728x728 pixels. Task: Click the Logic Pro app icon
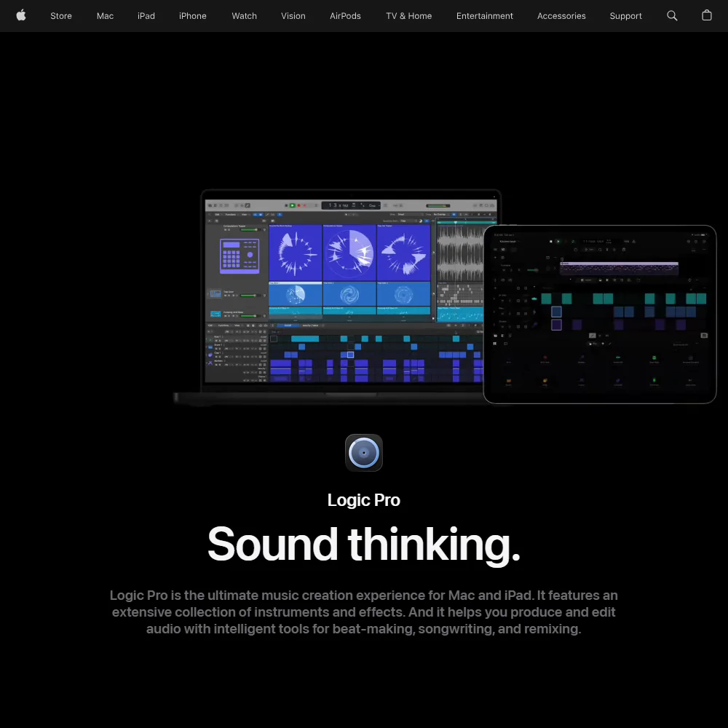(x=364, y=453)
